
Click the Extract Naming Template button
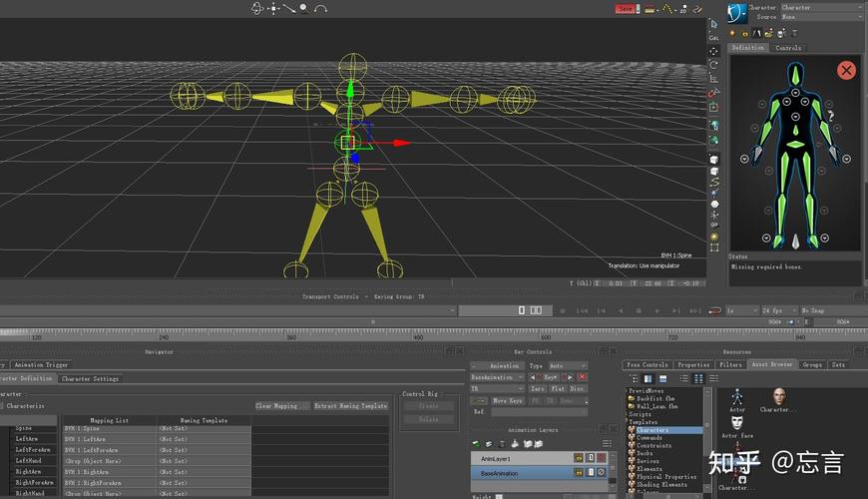[x=351, y=406]
